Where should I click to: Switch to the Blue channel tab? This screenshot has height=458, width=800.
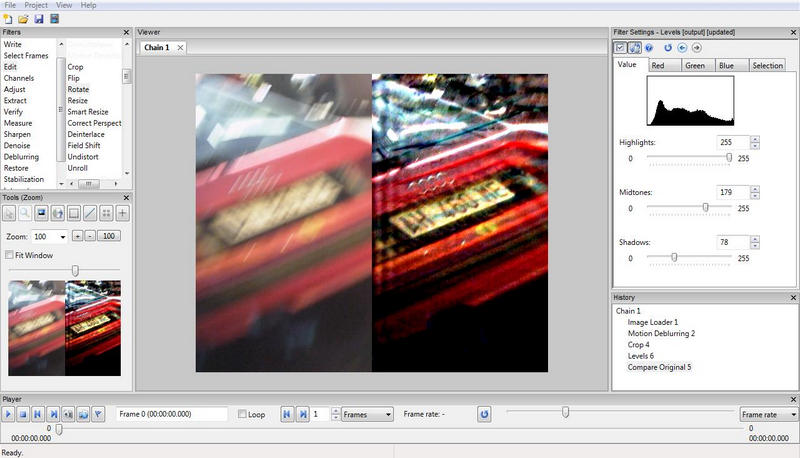click(x=732, y=65)
